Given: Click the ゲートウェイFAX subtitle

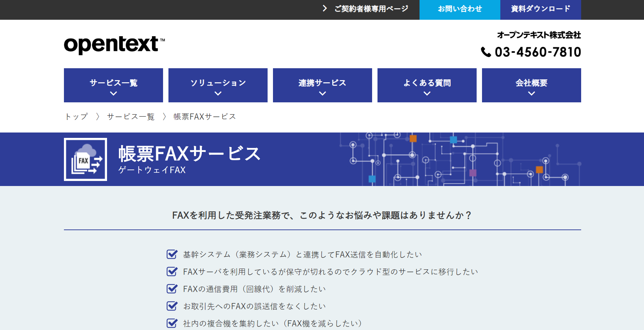Looking at the screenshot, I should [152, 170].
